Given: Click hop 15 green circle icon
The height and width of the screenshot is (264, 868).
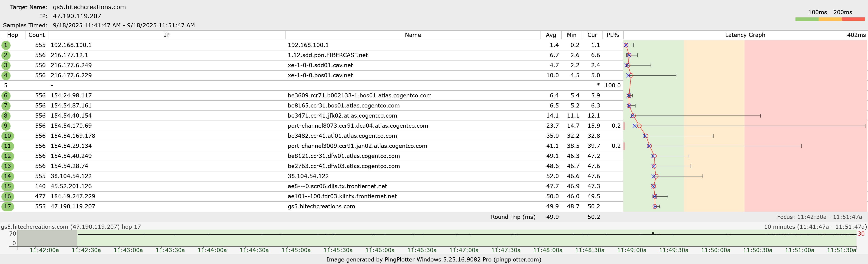Looking at the screenshot, I should coord(7,187).
